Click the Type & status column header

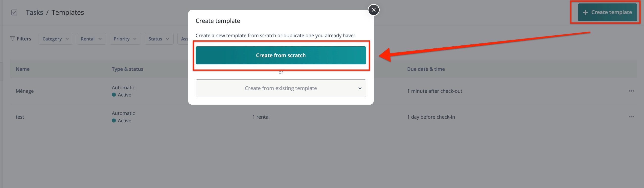(127, 69)
